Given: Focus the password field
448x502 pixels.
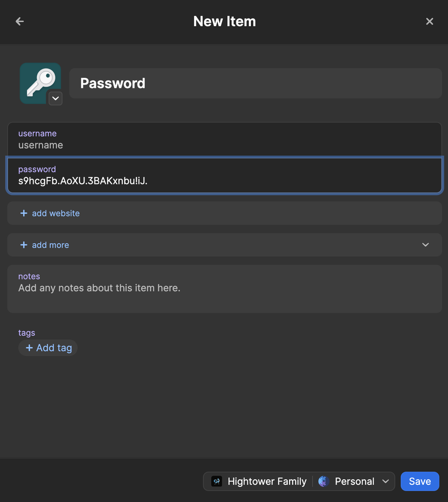Looking at the screenshot, I should click(224, 181).
